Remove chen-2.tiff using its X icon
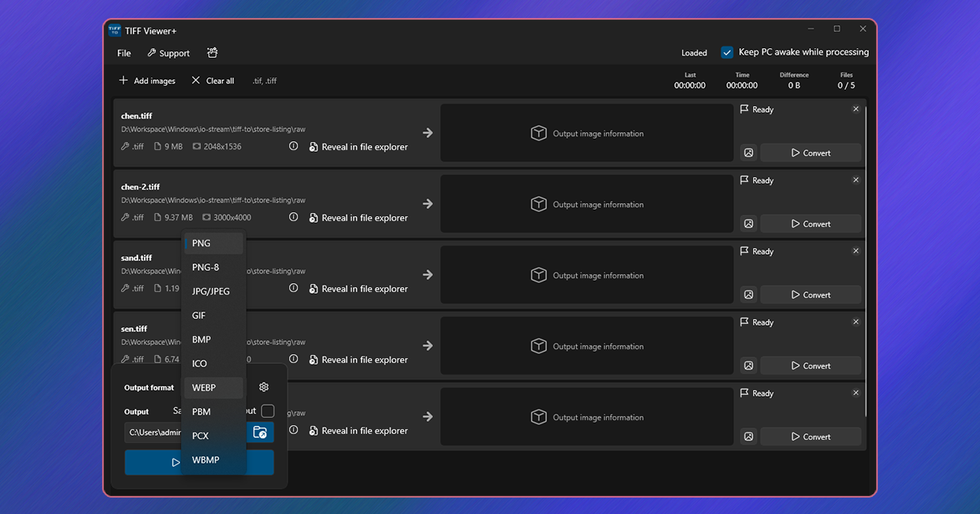This screenshot has height=514, width=980. (x=856, y=180)
